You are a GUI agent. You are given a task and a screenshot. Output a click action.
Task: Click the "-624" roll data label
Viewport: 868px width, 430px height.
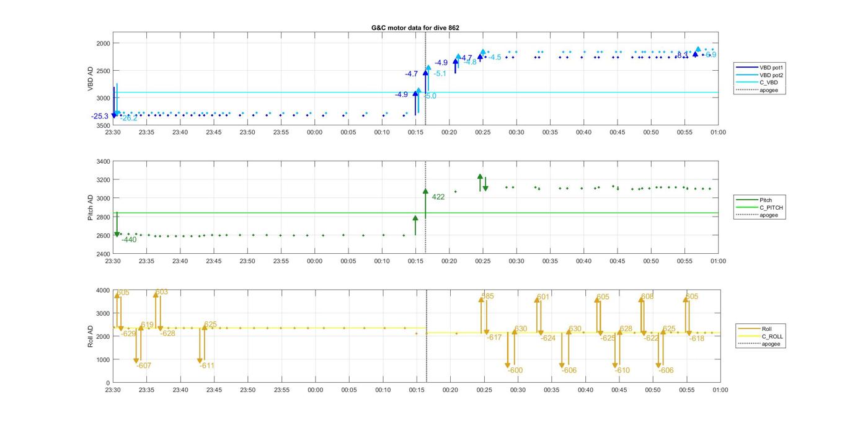point(548,338)
